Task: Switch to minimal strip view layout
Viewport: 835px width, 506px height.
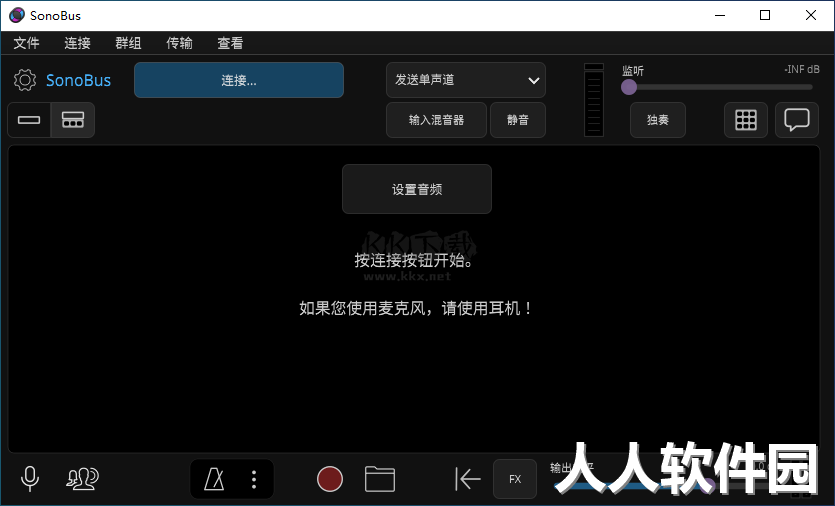Action: click(29, 120)
